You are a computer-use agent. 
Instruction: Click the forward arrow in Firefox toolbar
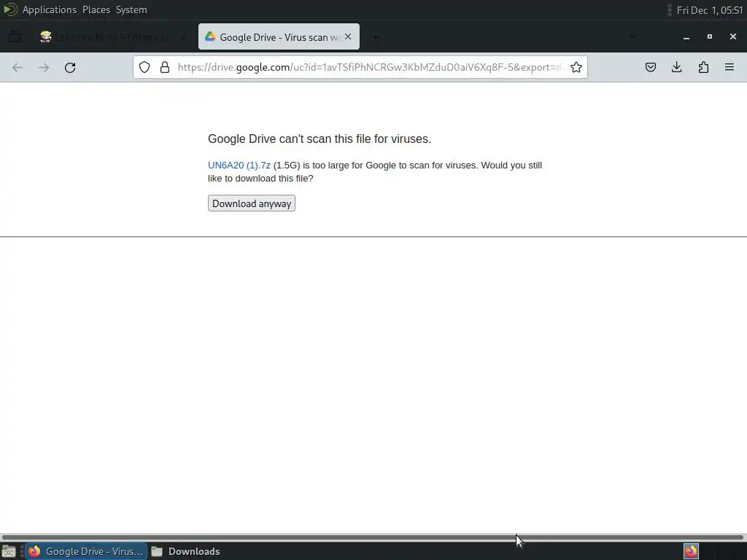[x=44, y=68]
